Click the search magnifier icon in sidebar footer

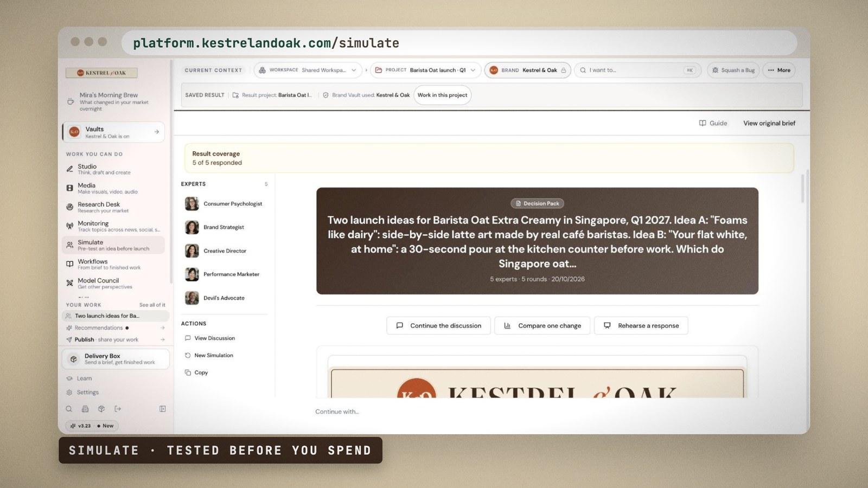pos(69,409)
